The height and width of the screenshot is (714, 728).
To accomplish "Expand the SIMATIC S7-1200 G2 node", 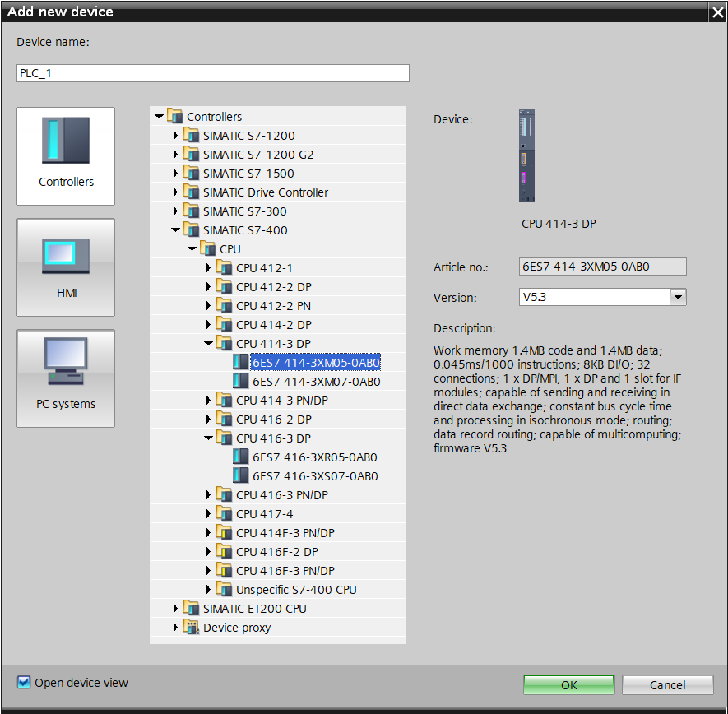I will click(x=175, y=154).
